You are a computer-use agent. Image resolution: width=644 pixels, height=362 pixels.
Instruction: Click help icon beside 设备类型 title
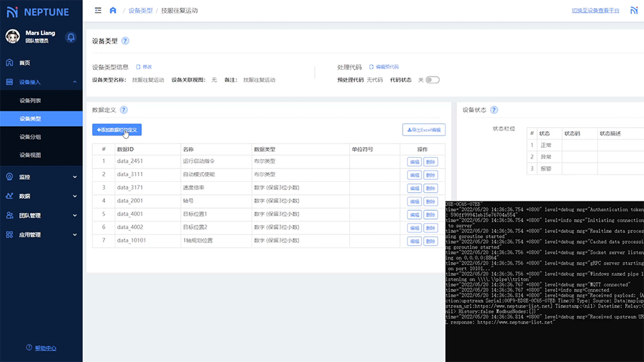tap(125, 41)
